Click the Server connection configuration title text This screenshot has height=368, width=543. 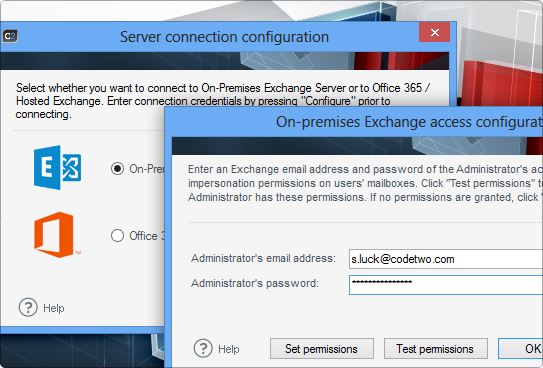click(224, 37)
